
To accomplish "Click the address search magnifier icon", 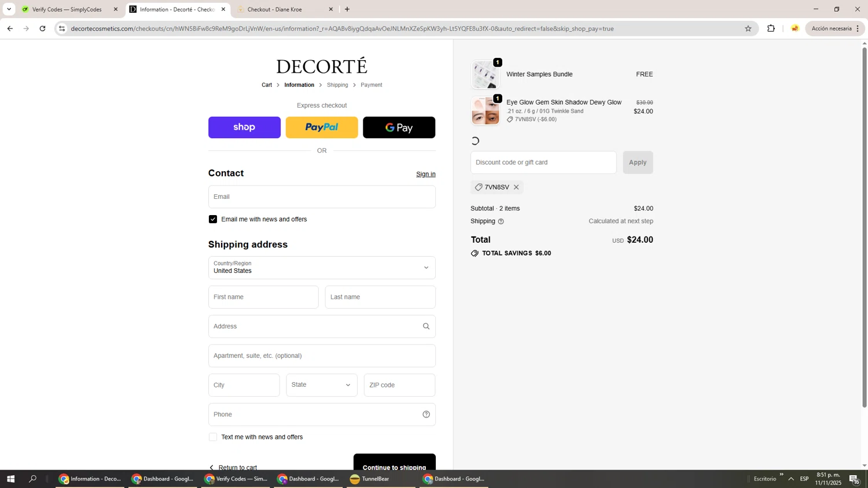I will point(426,327).
